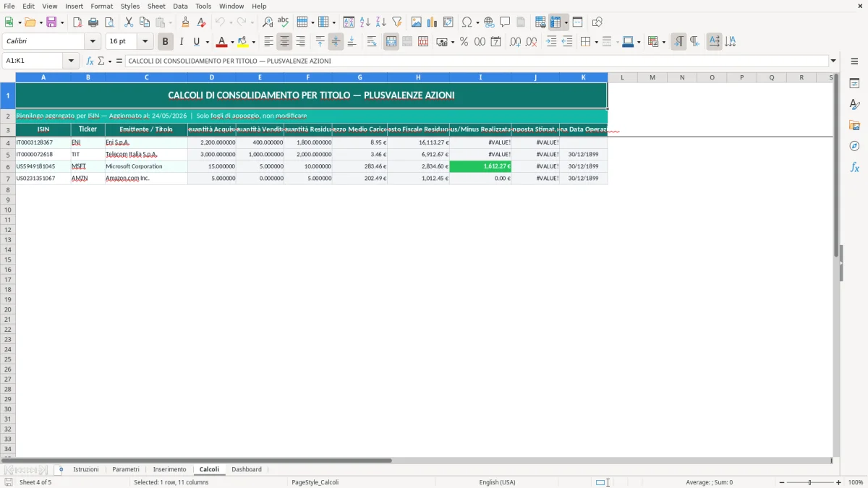The width and height of the screenshot is (868, 488).
Task: Toggle the AutoFilter funnel icon
Action: (397, 22)
